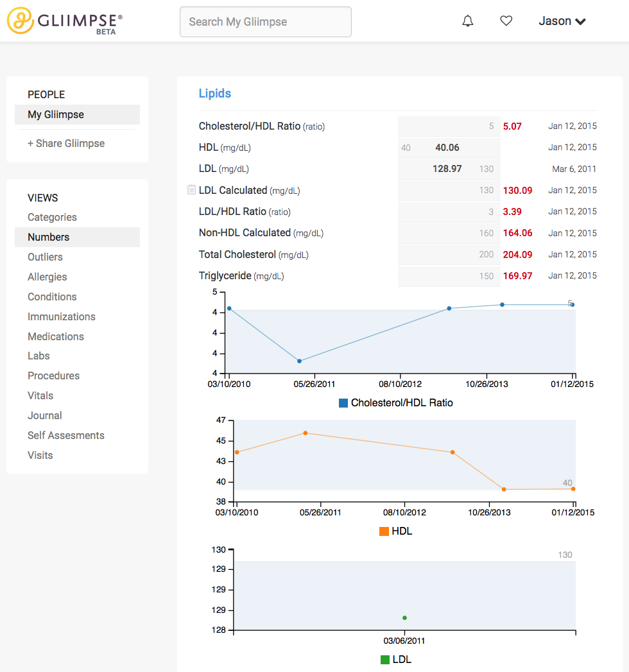Select the LDL Calculated row label
The height and width of the screenshot is (672, 629).
tap(250, 190)
